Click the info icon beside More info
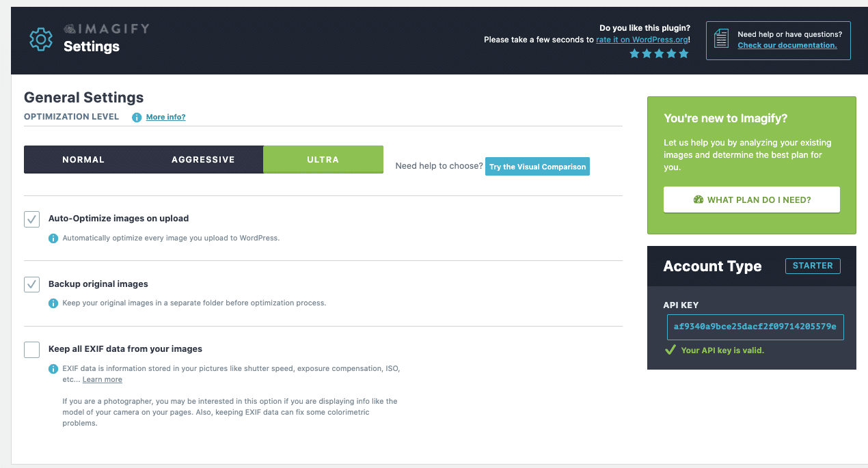This screenshot has height=468, width=868. (x=137, y=118)
